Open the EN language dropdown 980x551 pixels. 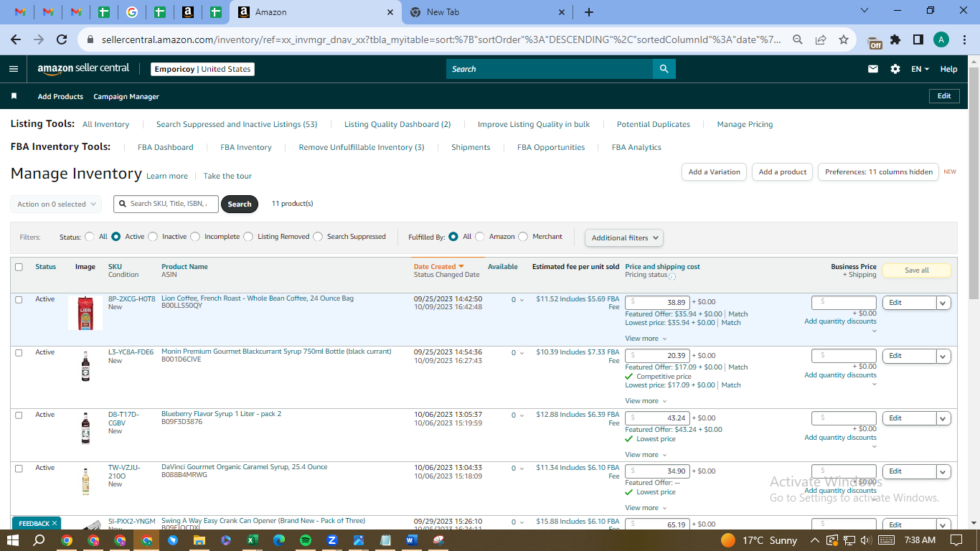(x=920, y=69)
